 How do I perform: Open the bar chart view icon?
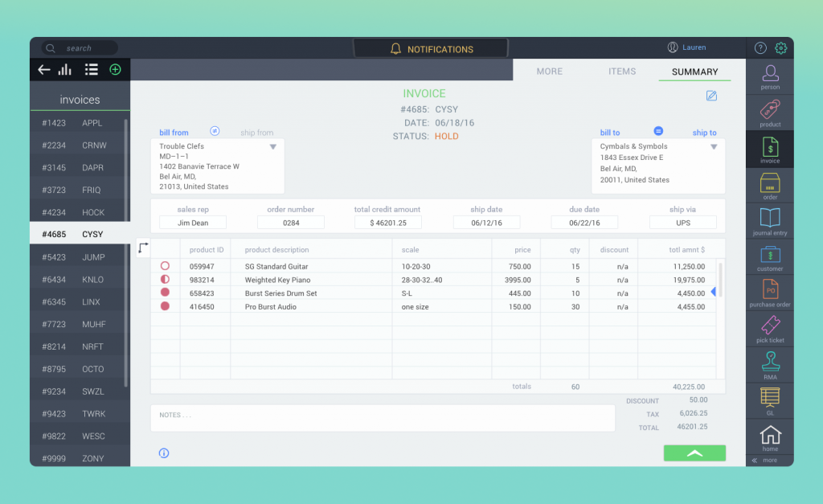pos(65,70)
